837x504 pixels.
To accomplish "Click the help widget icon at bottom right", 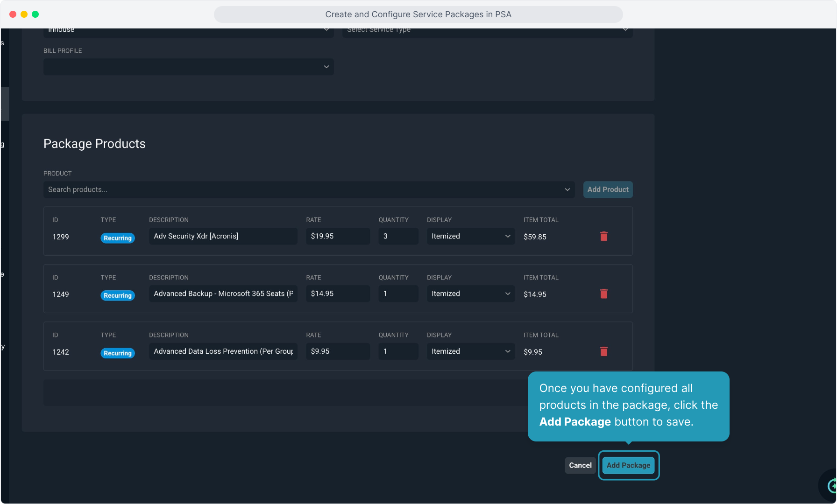I will click(x=831, y=486).
